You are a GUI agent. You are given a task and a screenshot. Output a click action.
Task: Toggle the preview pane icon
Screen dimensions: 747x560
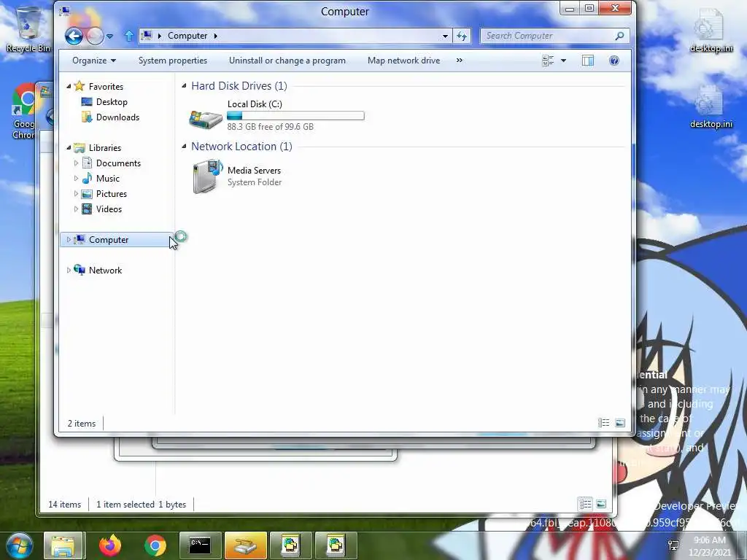pos(588,61)
